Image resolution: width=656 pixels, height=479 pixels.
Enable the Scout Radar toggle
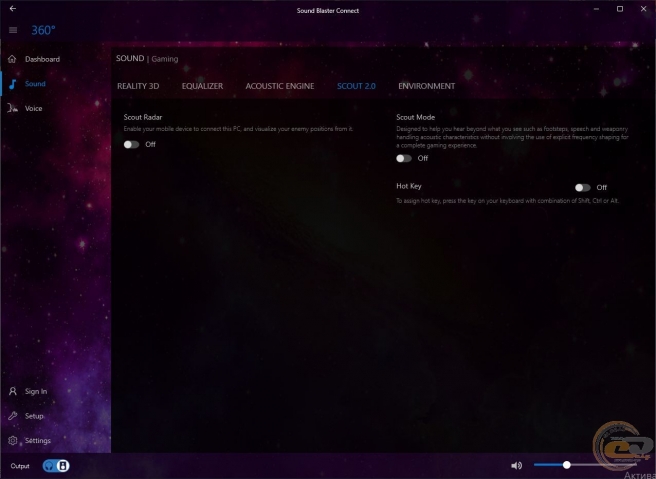pyautogui.click(x=131, y=144)
